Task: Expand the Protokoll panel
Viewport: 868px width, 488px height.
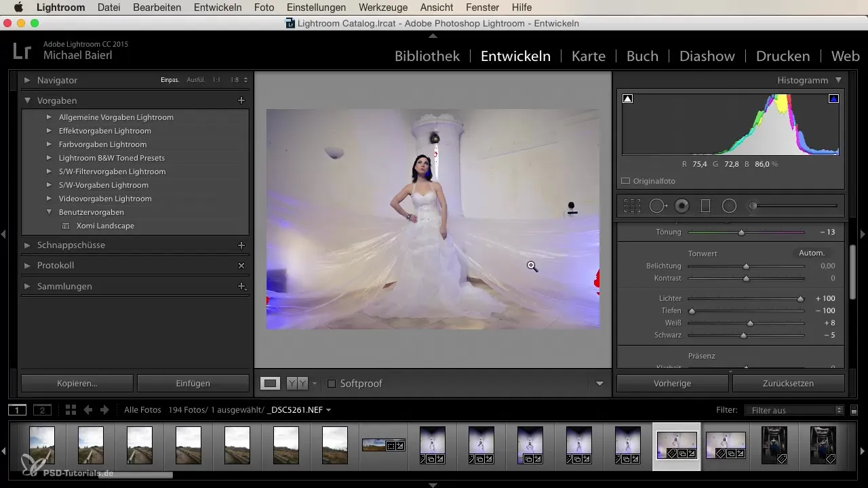Action: point(28,266)
